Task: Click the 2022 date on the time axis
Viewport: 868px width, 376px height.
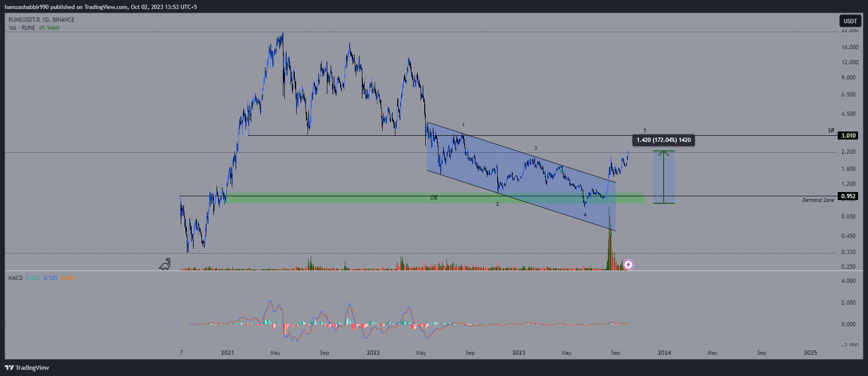Action: (x=373, y=353)
